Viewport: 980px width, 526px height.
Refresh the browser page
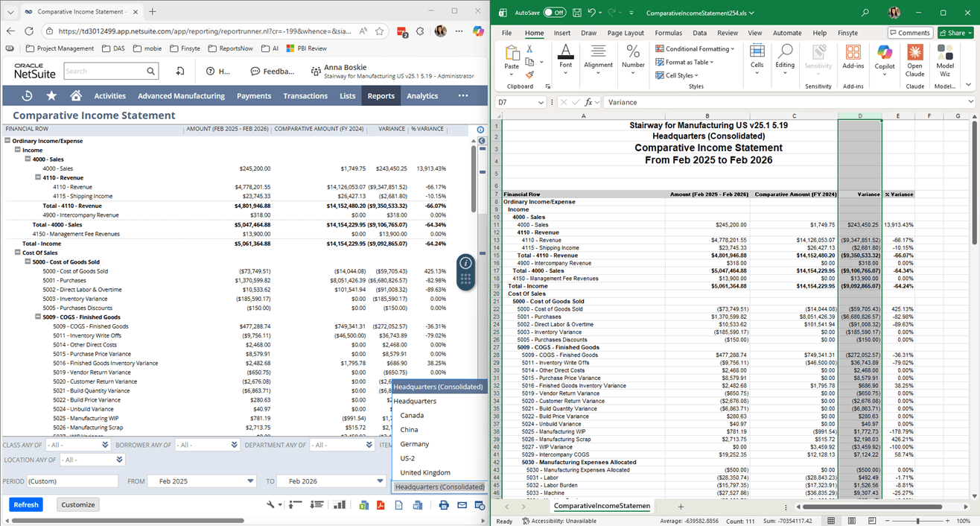pyautogui.click(x=29, y=31)
